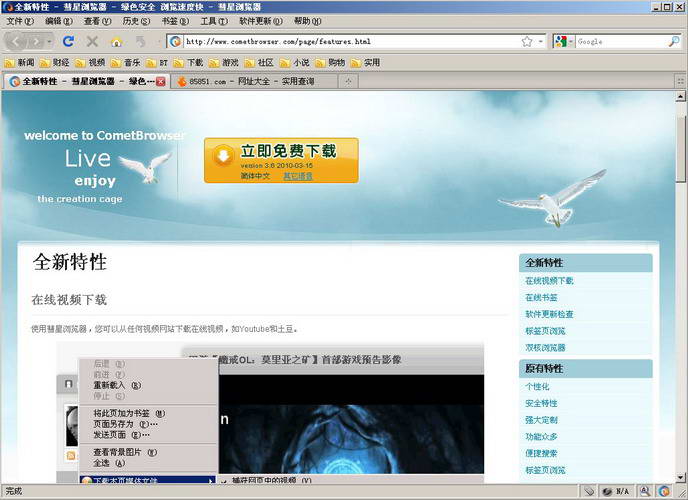Image resolution: width=688 pixels, height=500 pixels.
Task: Click the N/A indicator in status bar
Action: click(616, 491)
